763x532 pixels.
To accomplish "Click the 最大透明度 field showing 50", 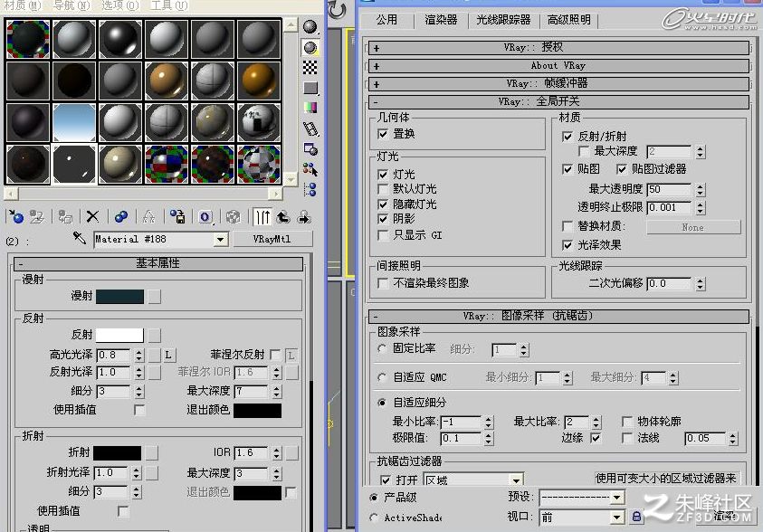I will (x=669, y=189).
